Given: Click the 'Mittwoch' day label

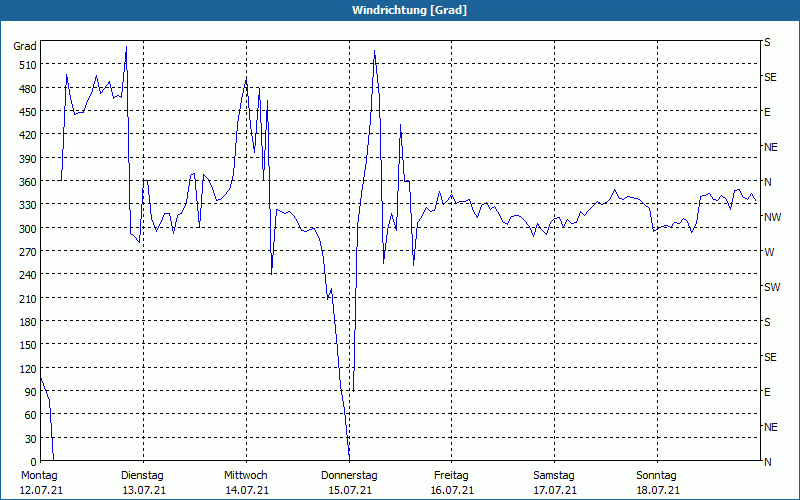Looking at the screenshot, I should [x=245, y=476].
